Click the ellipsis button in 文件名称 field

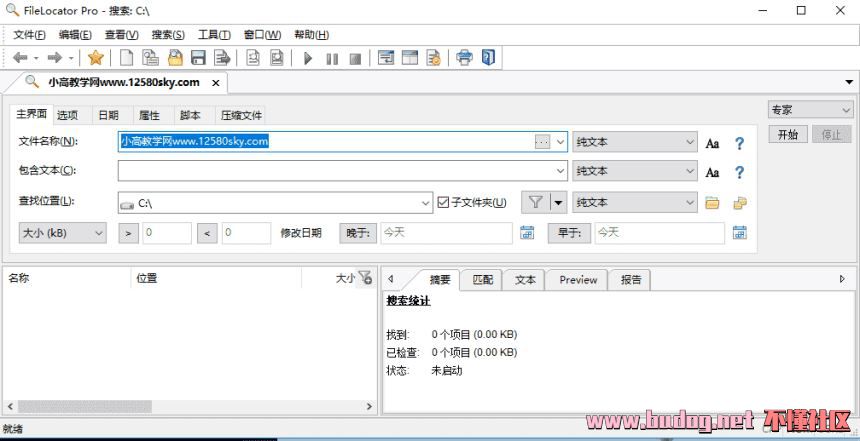click(x=542, y=142)
